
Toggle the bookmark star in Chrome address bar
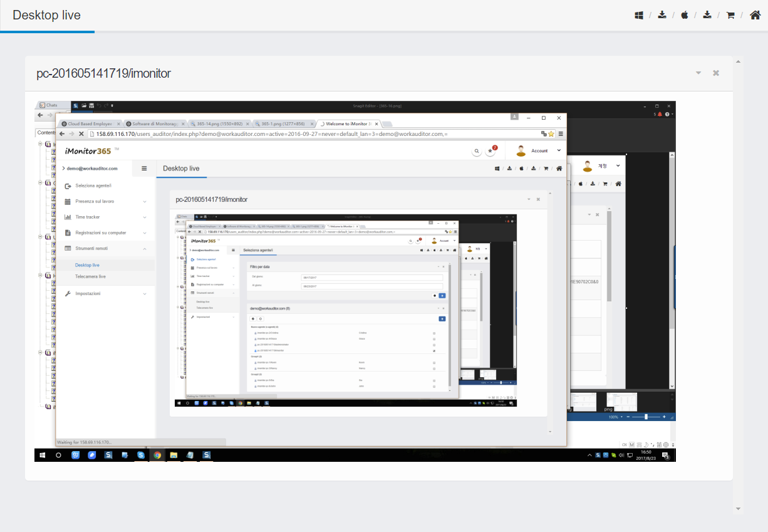pyautogui.click(x=551, y=133)
